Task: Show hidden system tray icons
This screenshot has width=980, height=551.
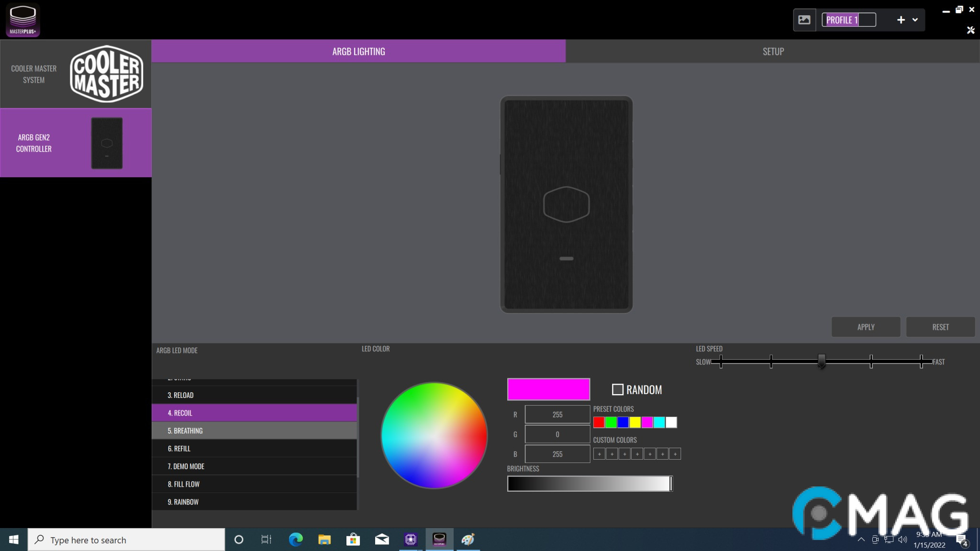Action: coord(861,540)
